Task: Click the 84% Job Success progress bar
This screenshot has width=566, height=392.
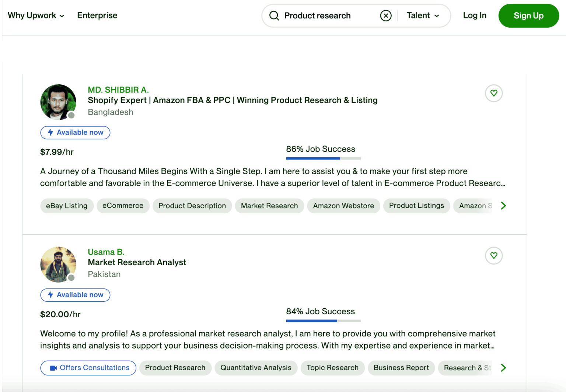Action: pyautogui.click(x=323, y=321)
